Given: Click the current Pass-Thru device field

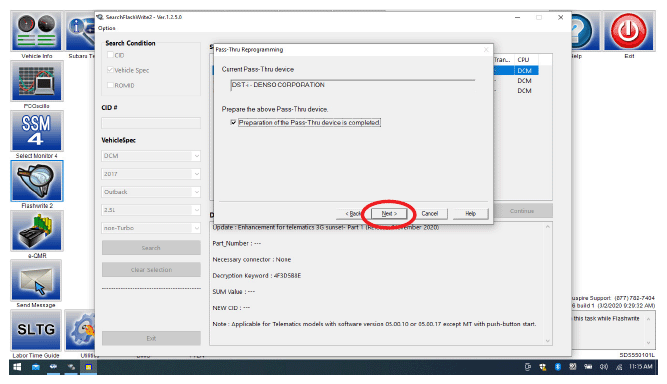Looking at the screenshot, I should pos(353,85).
